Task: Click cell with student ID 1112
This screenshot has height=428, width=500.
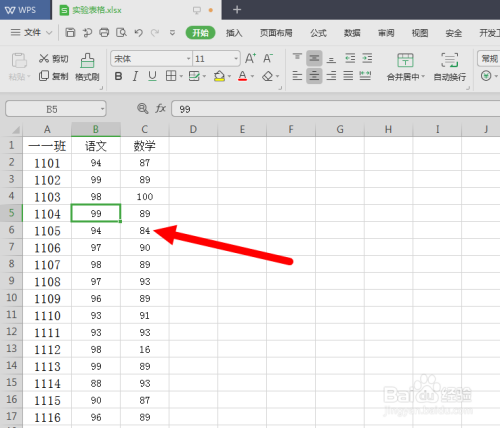Action: coord(47,349)
